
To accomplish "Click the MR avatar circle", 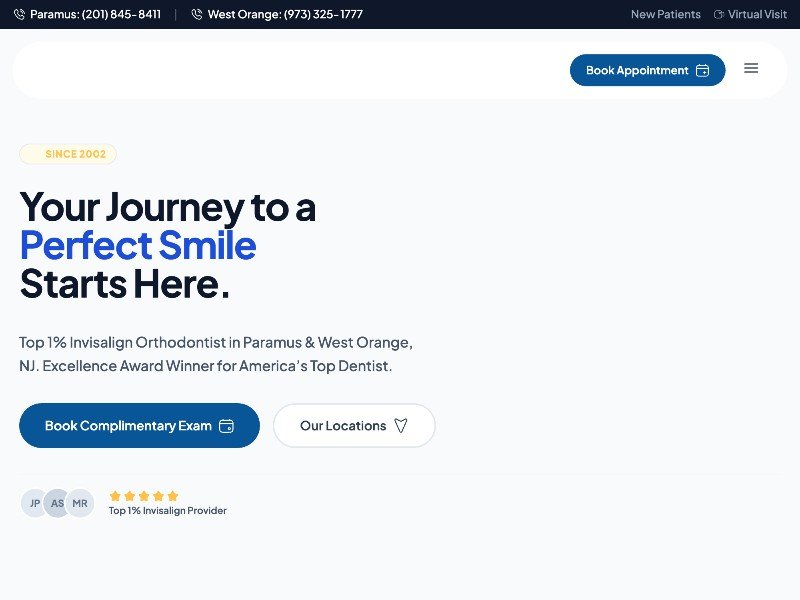I will (80, 503).
